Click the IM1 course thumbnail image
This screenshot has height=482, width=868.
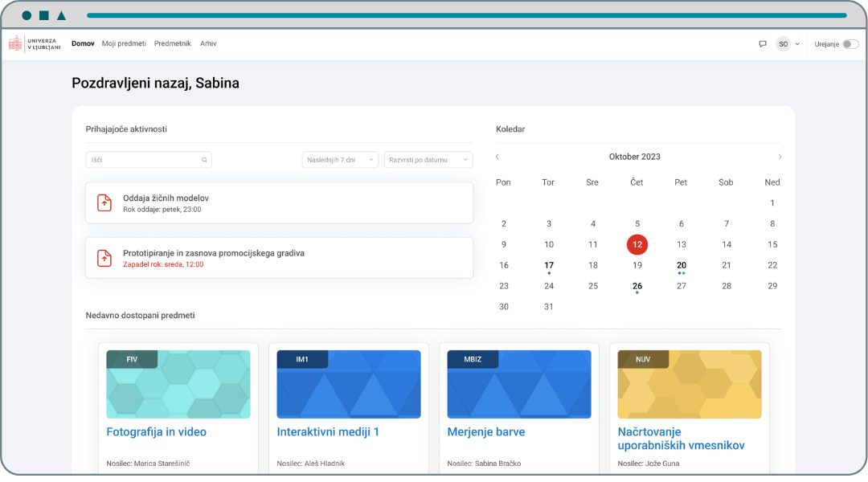tap(349, 384)
